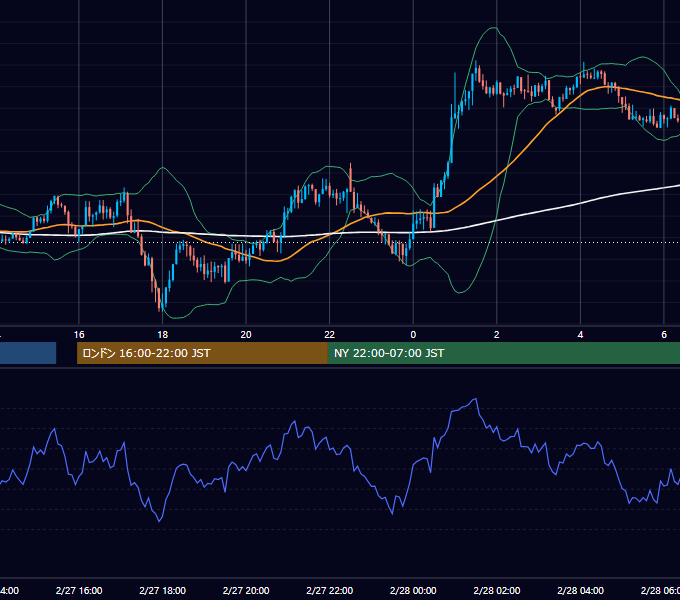The height and width of the screenshot is (600, 680).
Task: Click the 16 hour axis label
Action: [x=79, y=335]
